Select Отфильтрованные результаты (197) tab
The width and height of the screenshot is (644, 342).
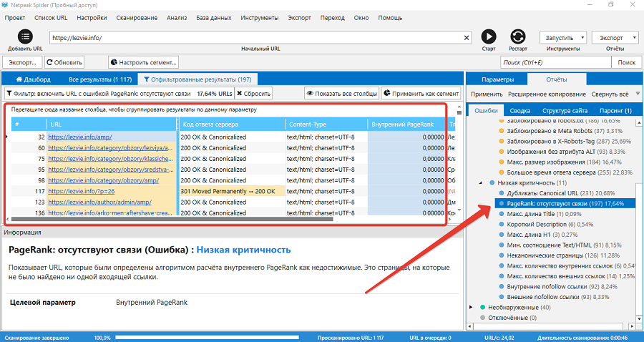pos(197,79)
